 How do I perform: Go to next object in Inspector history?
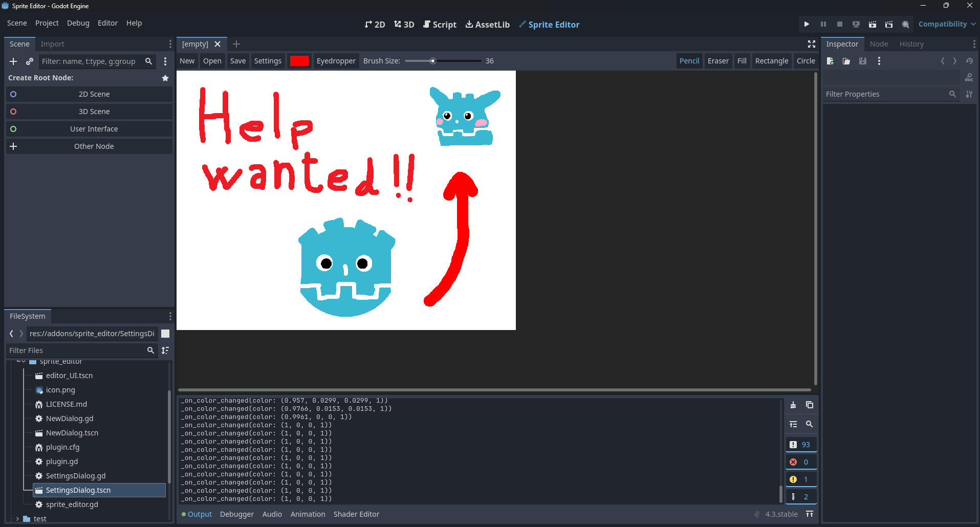click(954, 61)
